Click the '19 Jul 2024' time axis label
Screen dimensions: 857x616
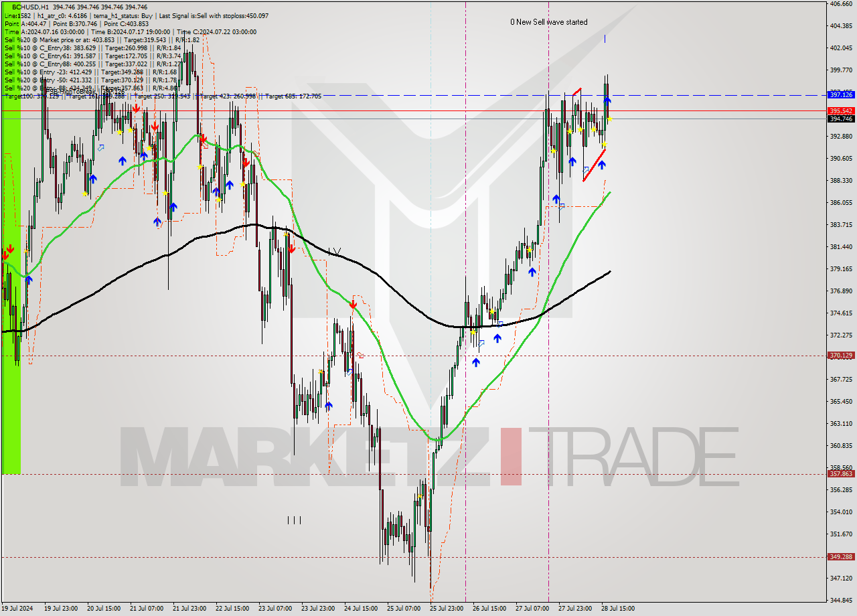17,609
